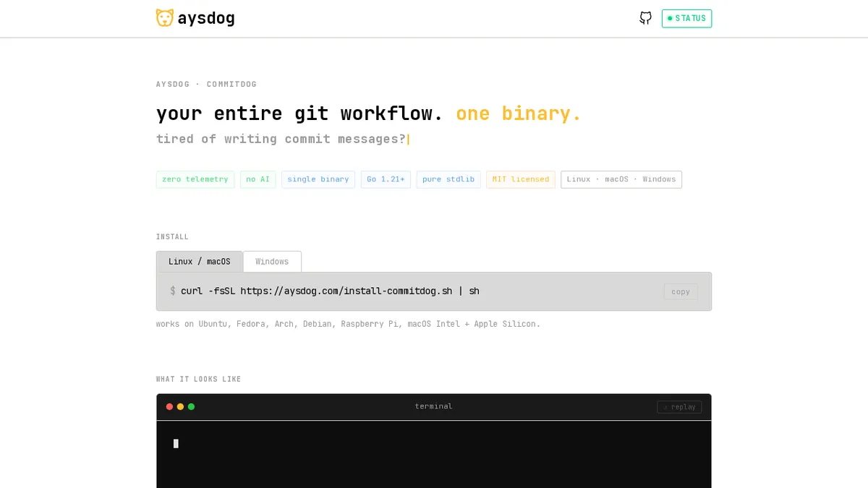Click the no AI badge
This screenshot has width=868, height=488.
pos(258,179)
